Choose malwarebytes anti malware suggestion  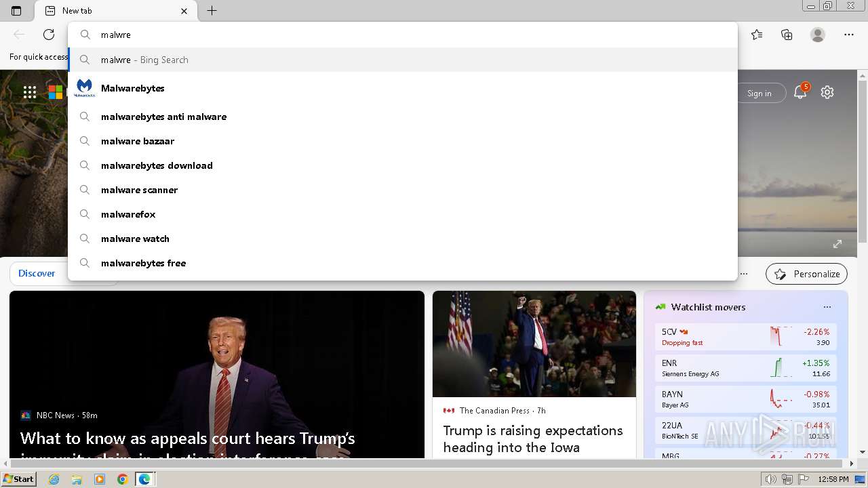tap(403, 117)
